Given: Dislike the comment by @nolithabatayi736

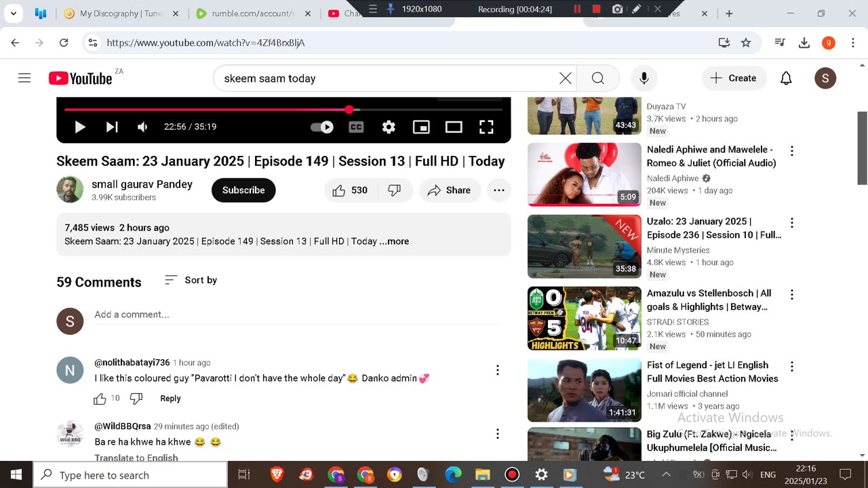Looking at the screenshot, I should pos(136,399).
